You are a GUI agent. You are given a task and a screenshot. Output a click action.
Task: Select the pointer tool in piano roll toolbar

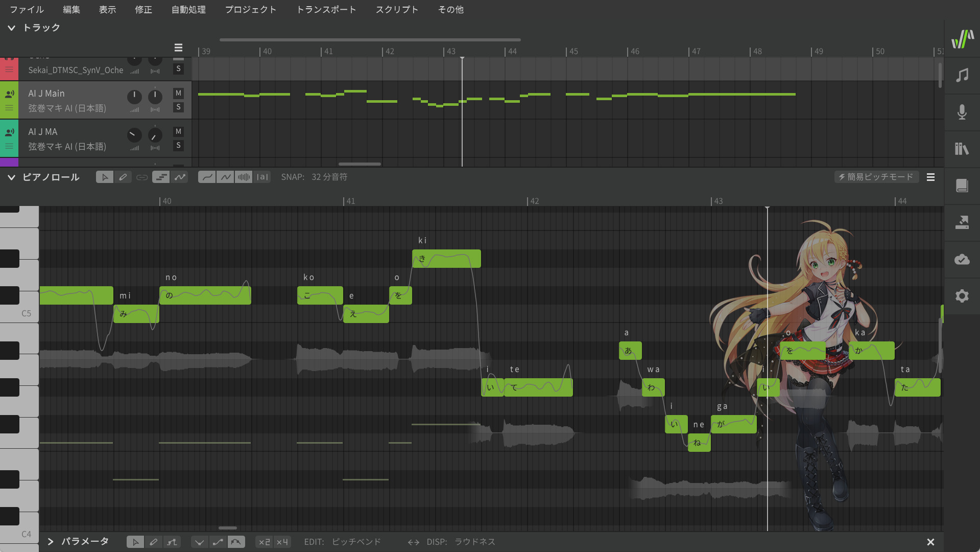coord(105,177)
